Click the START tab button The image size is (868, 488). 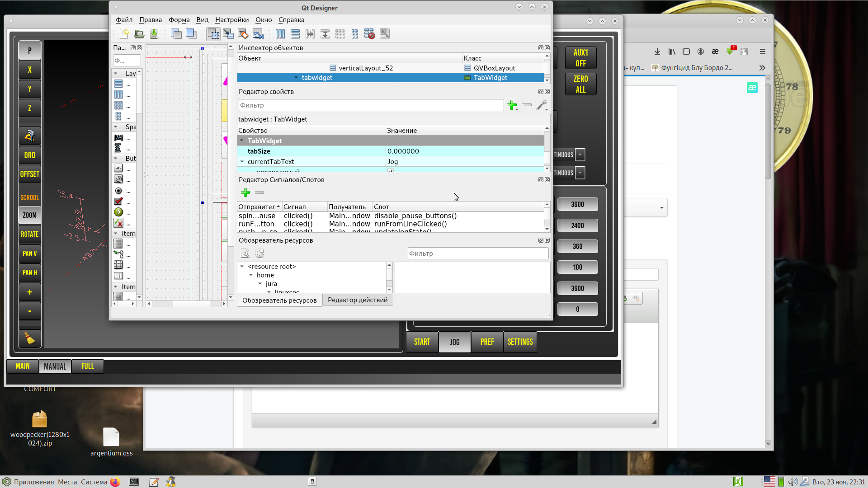(422, 342)
